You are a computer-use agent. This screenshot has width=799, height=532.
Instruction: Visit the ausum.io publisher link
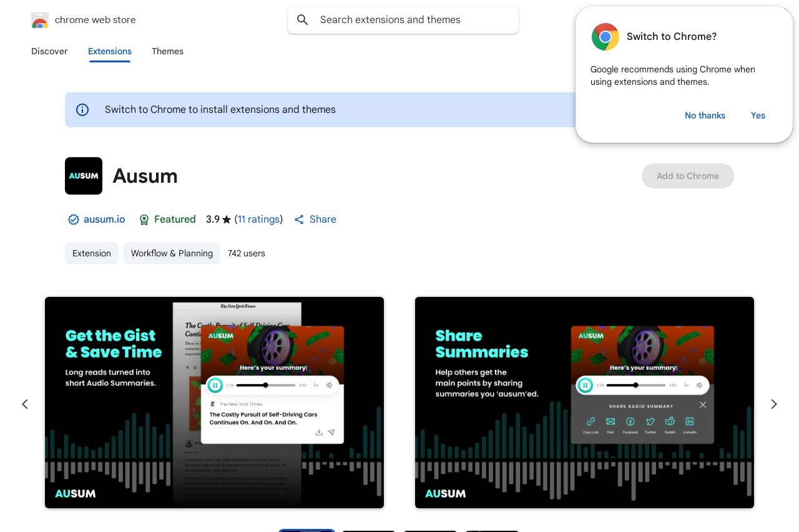coord(104,220)
